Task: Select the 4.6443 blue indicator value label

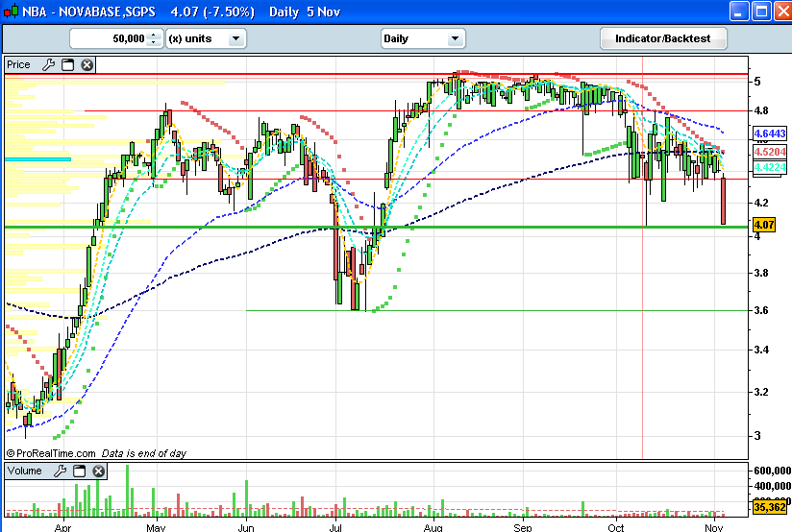Action: click(770, 133)
